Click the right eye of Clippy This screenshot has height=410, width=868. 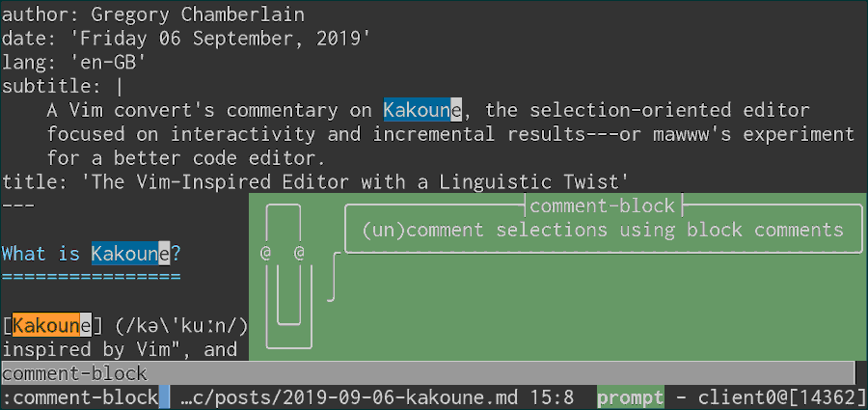[x=299, y=254]
